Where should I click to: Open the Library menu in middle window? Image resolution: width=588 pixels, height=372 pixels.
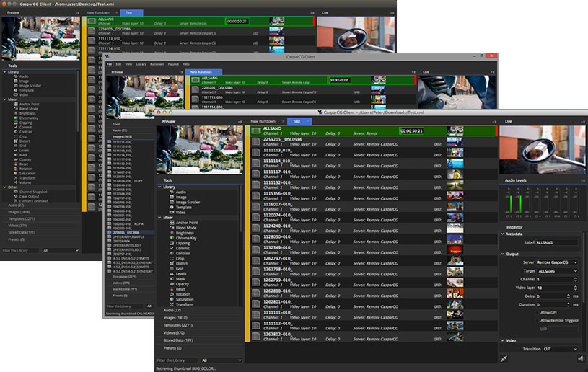(141, 64)
